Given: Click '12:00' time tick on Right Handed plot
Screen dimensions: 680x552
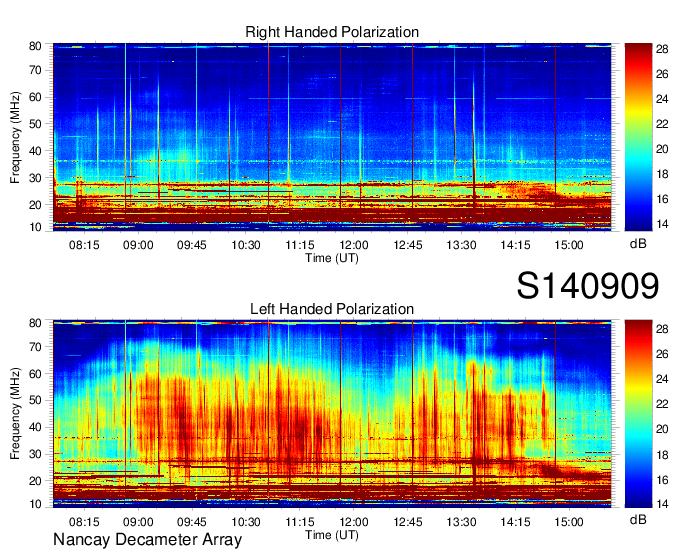Looking at the screenshot, I should pos(354,245).
